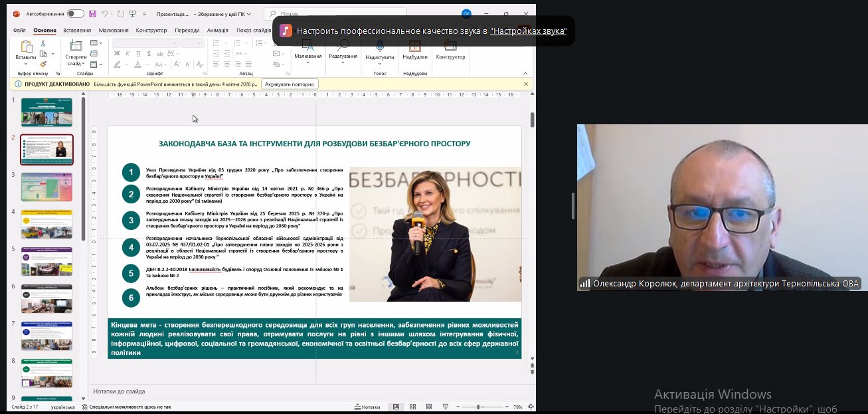The width and height of the screenshot is (868, 414).
Task: Switch to slide sorter view in status bar
Action: pos(412,407)
